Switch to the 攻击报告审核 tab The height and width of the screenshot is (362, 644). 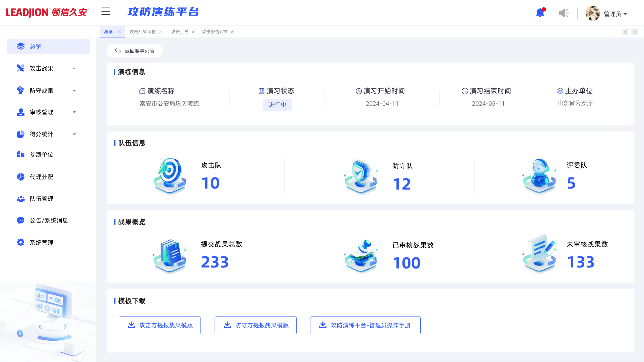[x=215, y=32]
